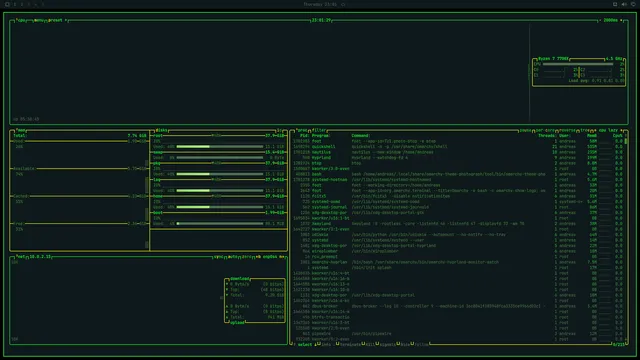The width and height of the screenshot is (640, 360).
Task: Toggle disk io mode button
Action: pos(280,130)
